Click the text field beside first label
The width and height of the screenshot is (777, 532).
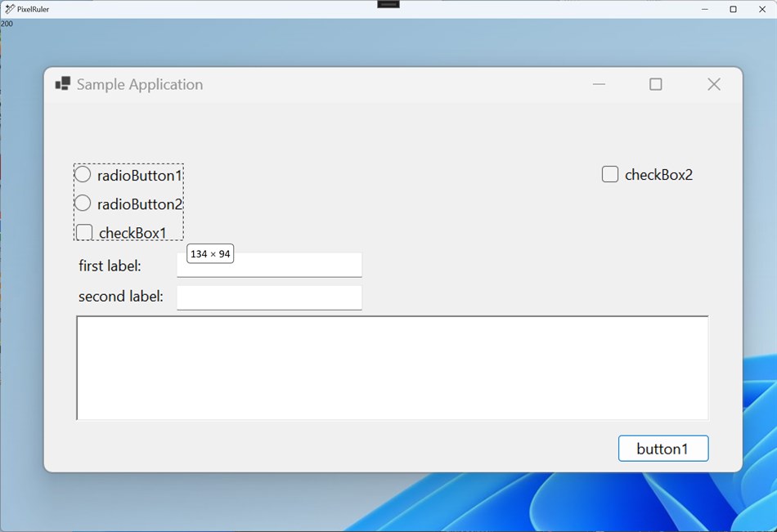(x=269, y=265)
